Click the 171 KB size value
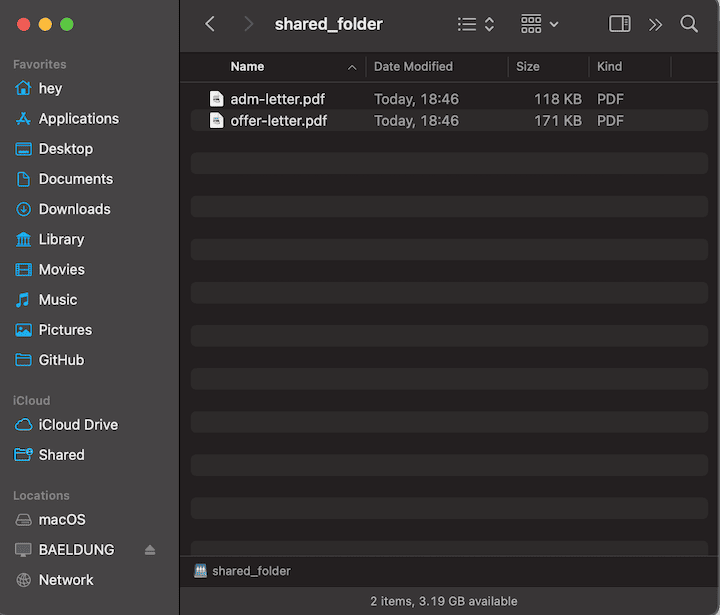Viewport: 720px width, 615px height. 558,120
